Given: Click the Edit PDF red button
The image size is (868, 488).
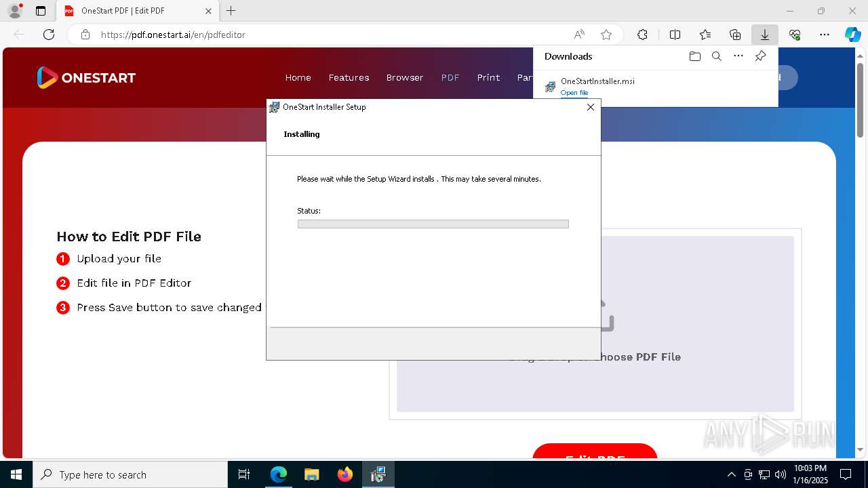Looking at the screenshot, I should point(595,451).
